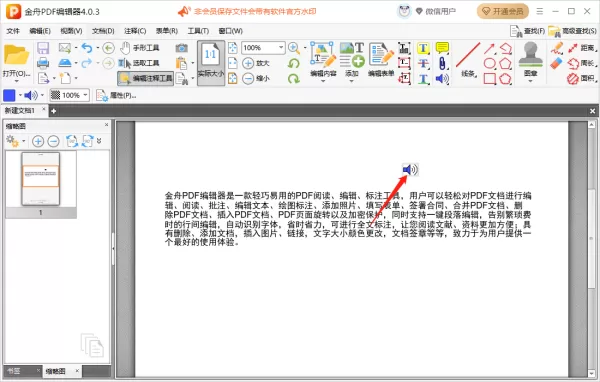Open the thumbnail panel options gear
The image size is (600, 382).
12,141
